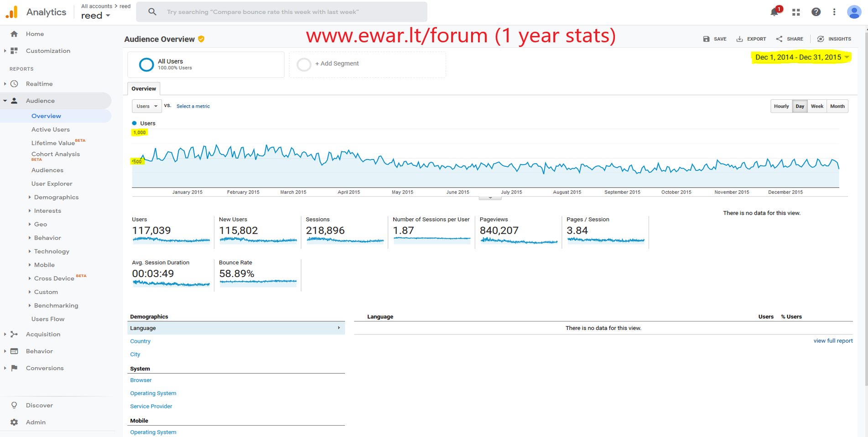Viewport: 868px width, 437px height.
Task: Click the user account avatar
Action: pyautogui.click(x=854, y=12)
